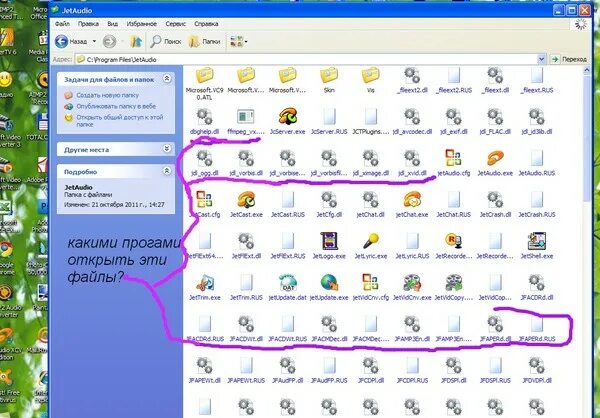Screen dimensions: 600x418
Task: Open the Сервис menu
Action: pos(176,24)
